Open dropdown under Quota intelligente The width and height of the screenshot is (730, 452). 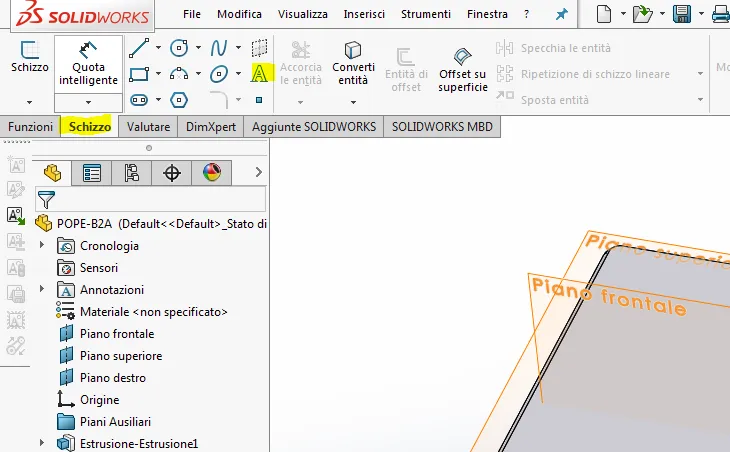[x=88, y=102]
